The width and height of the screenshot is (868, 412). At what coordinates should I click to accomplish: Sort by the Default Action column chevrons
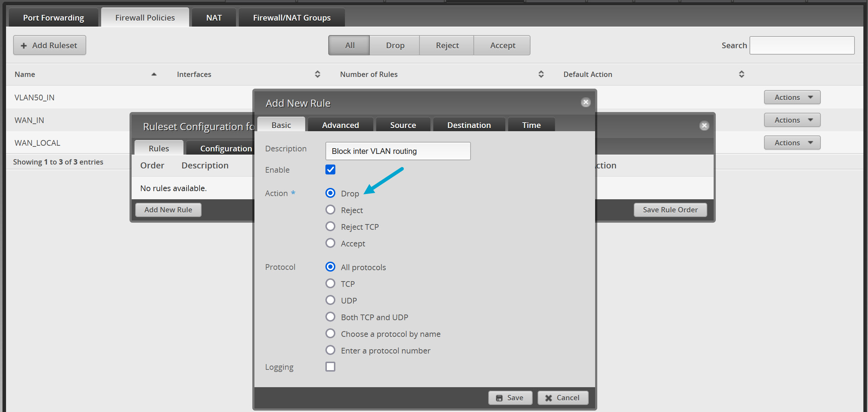point(741,74)
